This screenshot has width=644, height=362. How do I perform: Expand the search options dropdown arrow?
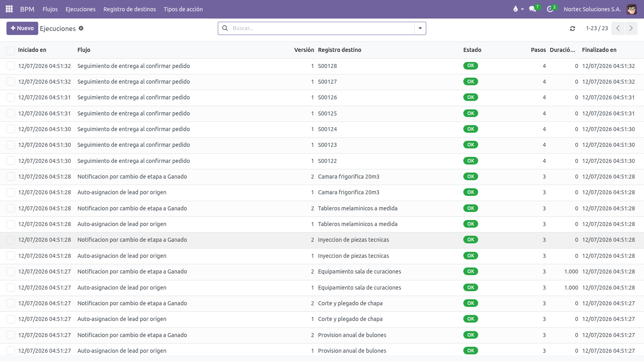(x=420, y=28)
